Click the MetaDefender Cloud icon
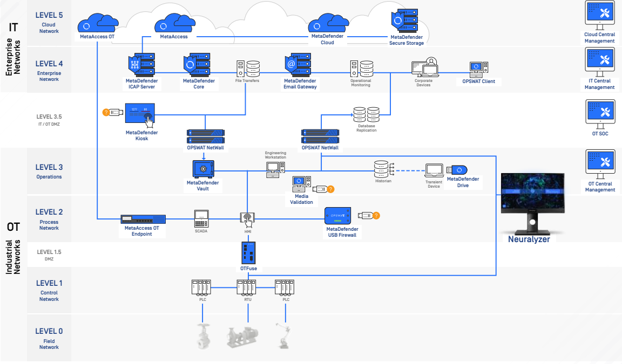This screenshot has height=364, width=622. pyautogui.click(x=328, y=23)
